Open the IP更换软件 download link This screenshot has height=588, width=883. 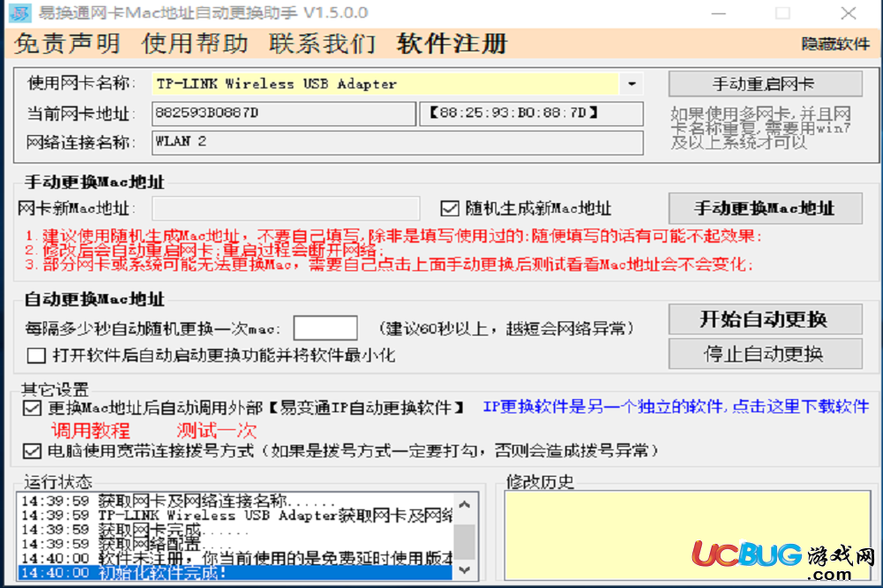point(675,407)
